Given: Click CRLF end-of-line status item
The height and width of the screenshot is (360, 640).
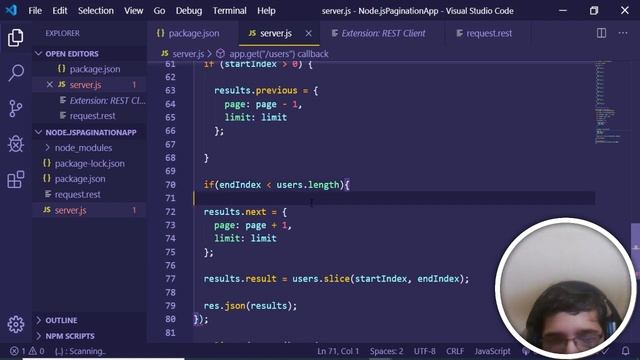Looking at the screenshot, I should [455, 351].
